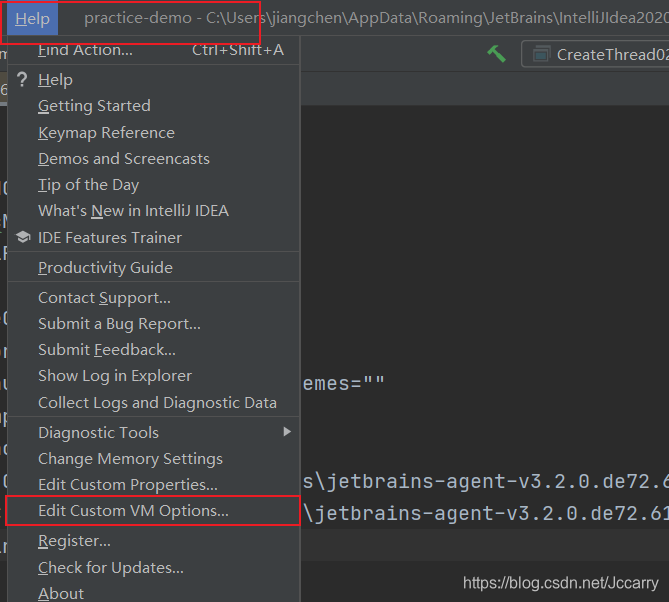Choose Submit a Bug Report
The image size is (669, 602).
154,324
